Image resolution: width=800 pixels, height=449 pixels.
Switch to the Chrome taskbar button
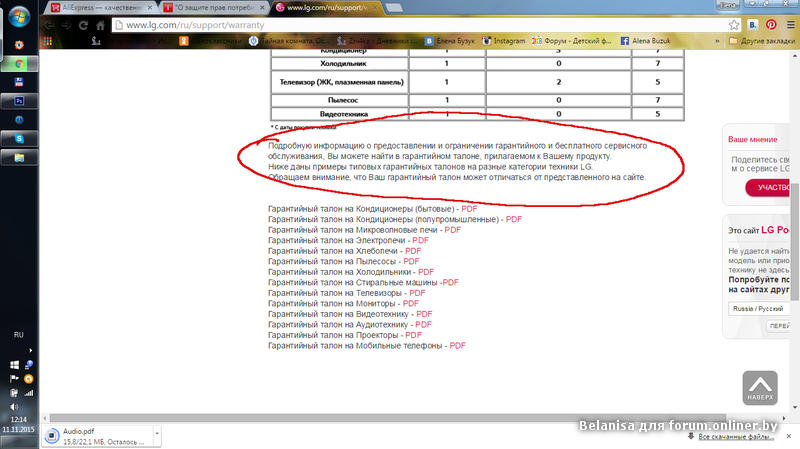pos(19,64)
